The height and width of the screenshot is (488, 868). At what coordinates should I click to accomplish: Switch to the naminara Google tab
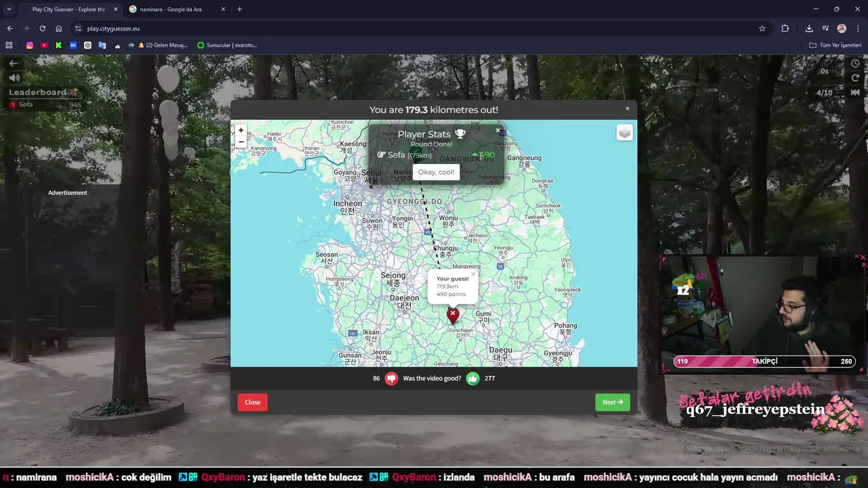pyautogui.click(x=178, y=9)
